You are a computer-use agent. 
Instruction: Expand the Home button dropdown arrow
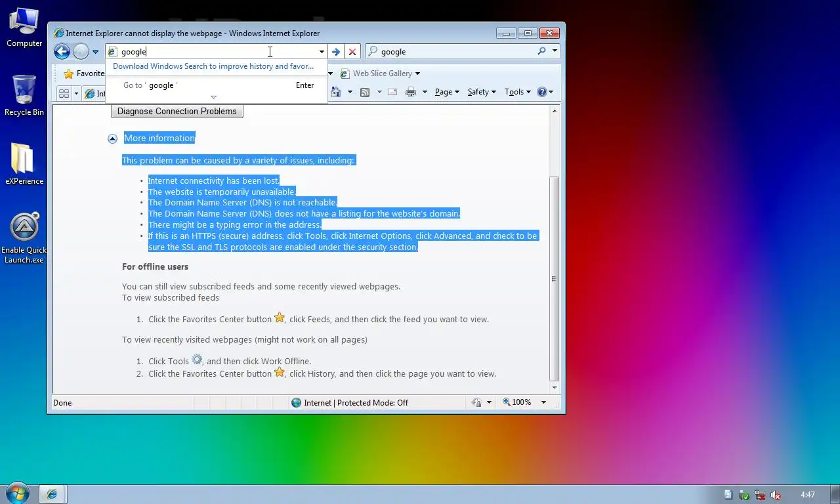[350, 92]
